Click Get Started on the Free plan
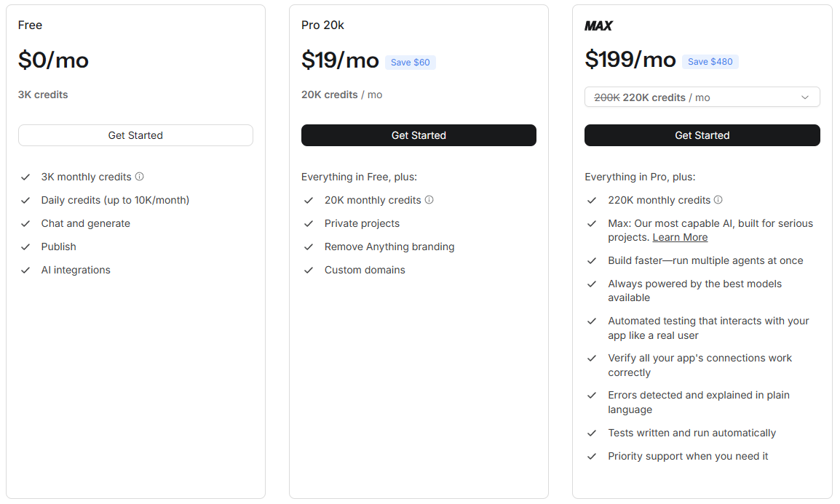The width and height of the screenshot is (840, 504). click(135, 135)
